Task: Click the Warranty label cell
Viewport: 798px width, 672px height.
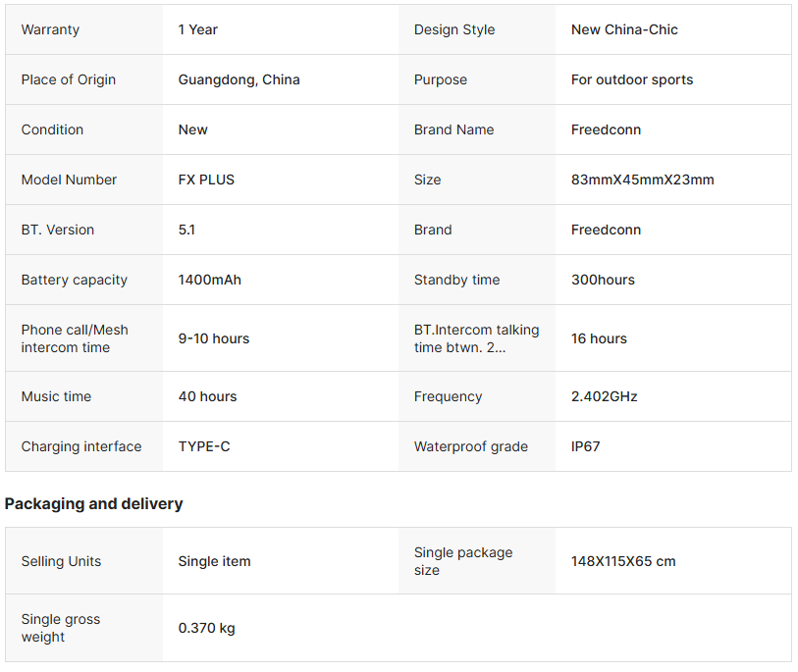Action: tap(50, 29)
